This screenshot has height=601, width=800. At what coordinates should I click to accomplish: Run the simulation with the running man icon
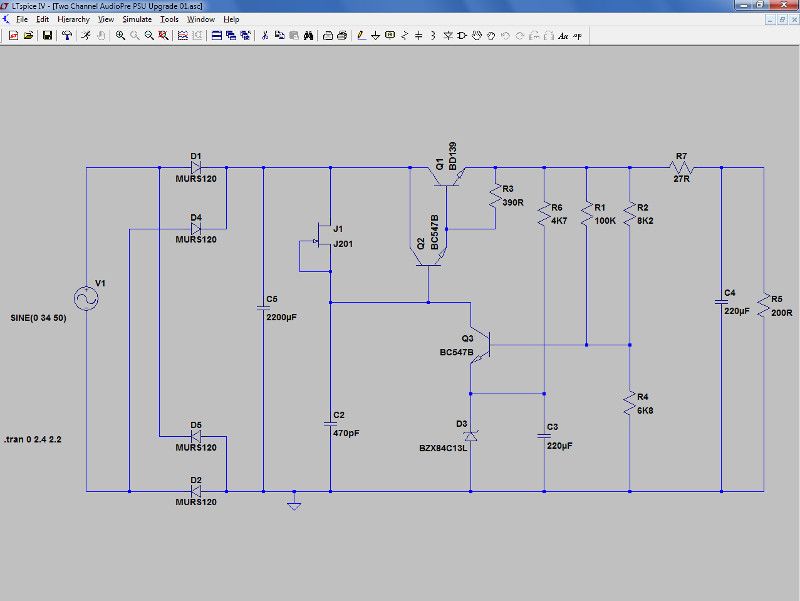pos(86,36)
